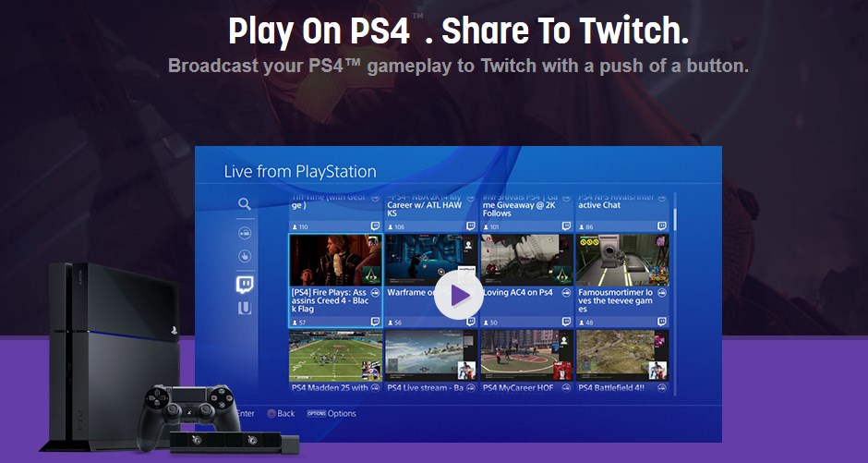Click controller badge beside Fire Plays title
The height and width of the screenshot is (463, 868).
point(375,292)
